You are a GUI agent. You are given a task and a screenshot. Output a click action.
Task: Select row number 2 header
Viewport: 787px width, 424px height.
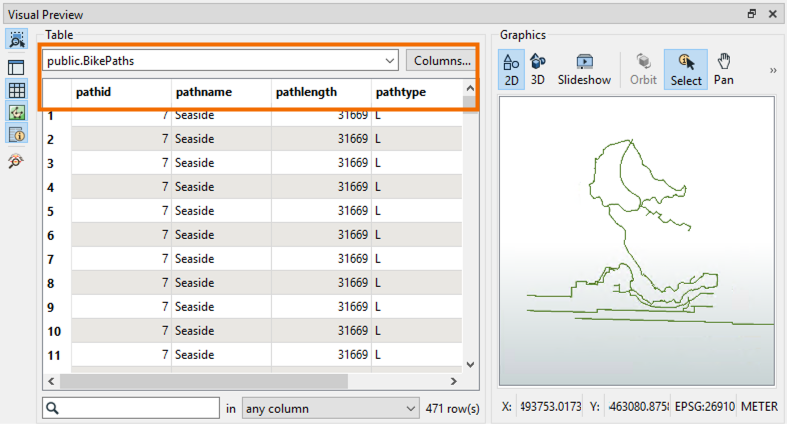pos(57,139)
